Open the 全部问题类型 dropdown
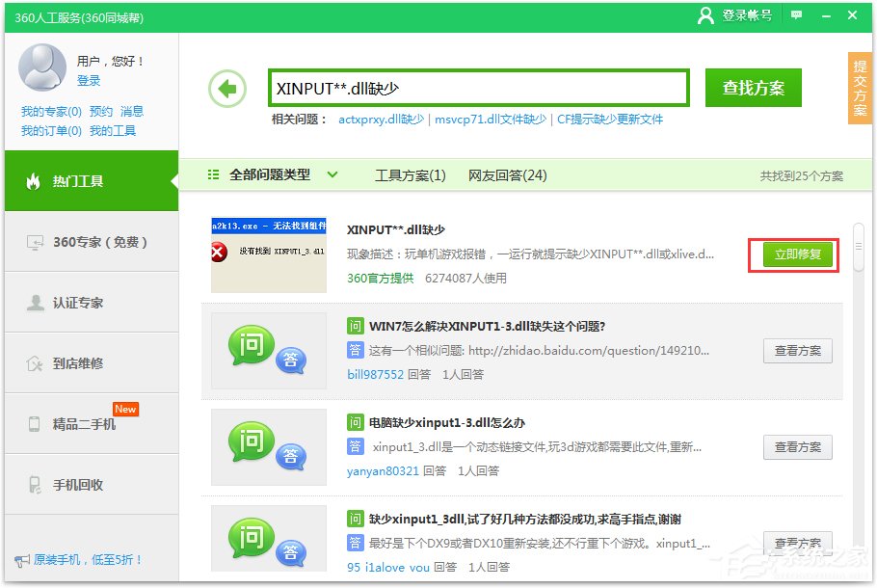Screen dimensions: 877x588 point(279,175)
